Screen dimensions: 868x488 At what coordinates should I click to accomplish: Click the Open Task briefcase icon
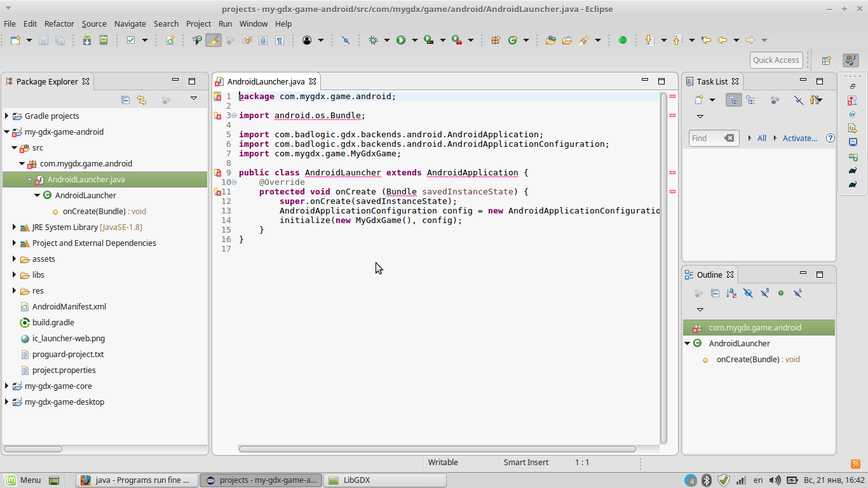click(567, 40)
